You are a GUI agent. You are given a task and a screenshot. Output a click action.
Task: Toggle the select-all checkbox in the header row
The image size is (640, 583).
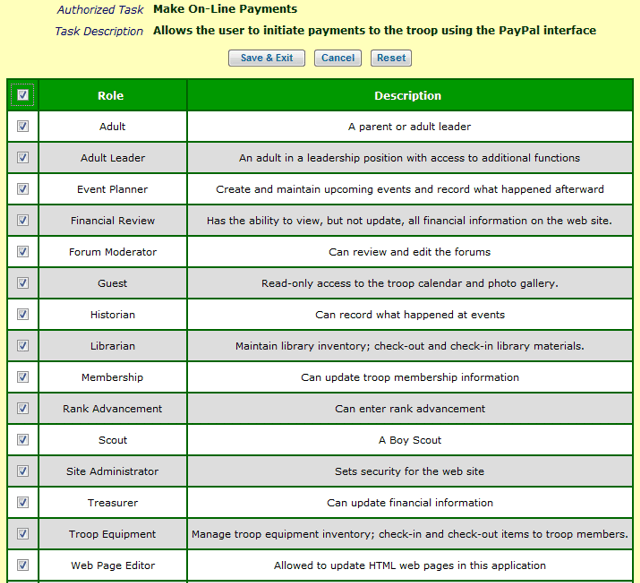point(23,95)
